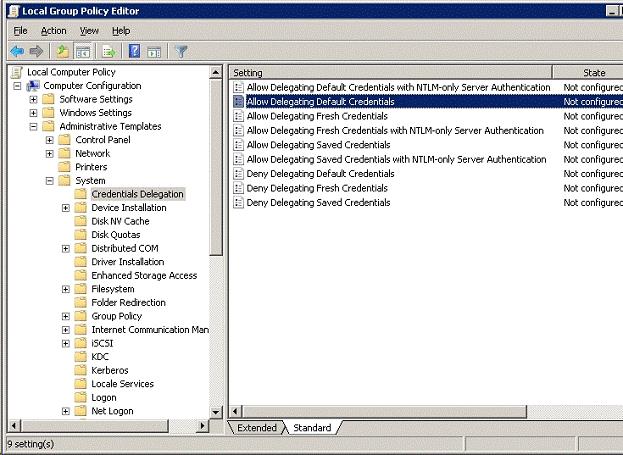Click the Printers folder icon
Viewport: 623px width, 455px height.
64,167
